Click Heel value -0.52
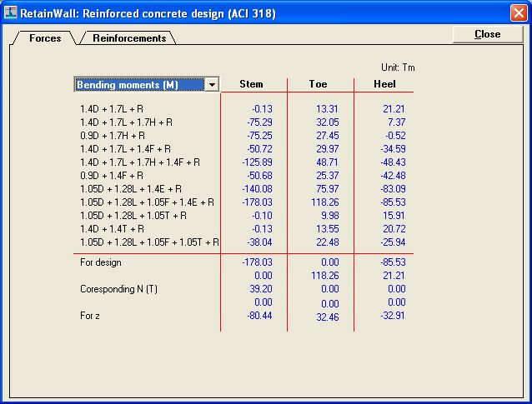Image resolution: width=532 pixels, height=404 pixels. [x=395, y=136]
